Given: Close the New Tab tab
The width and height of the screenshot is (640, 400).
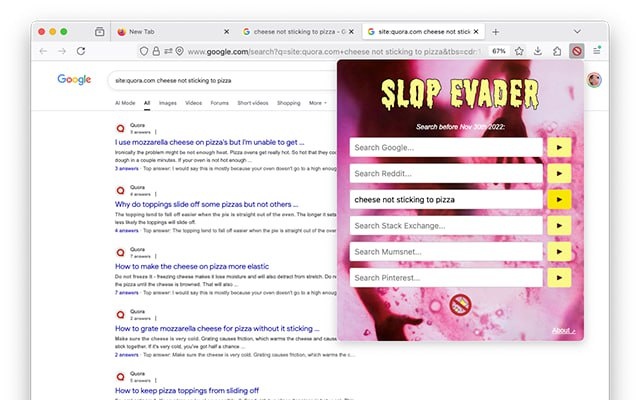Looking at the screenshot, I should click(227, 31).
